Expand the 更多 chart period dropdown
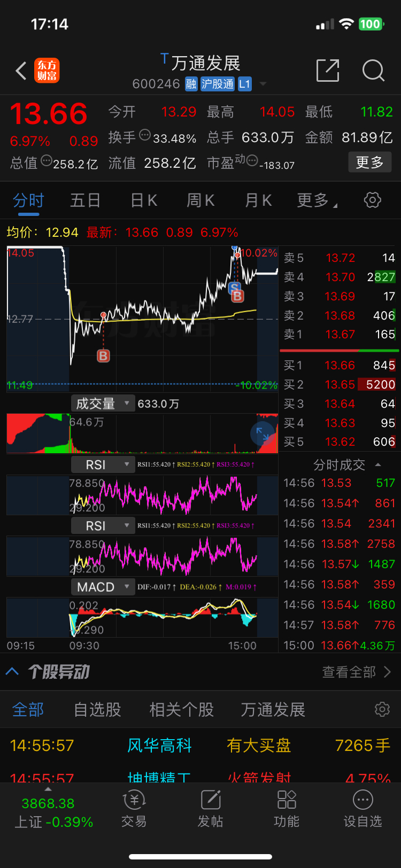401x868 pixels. tap(318, 200)
